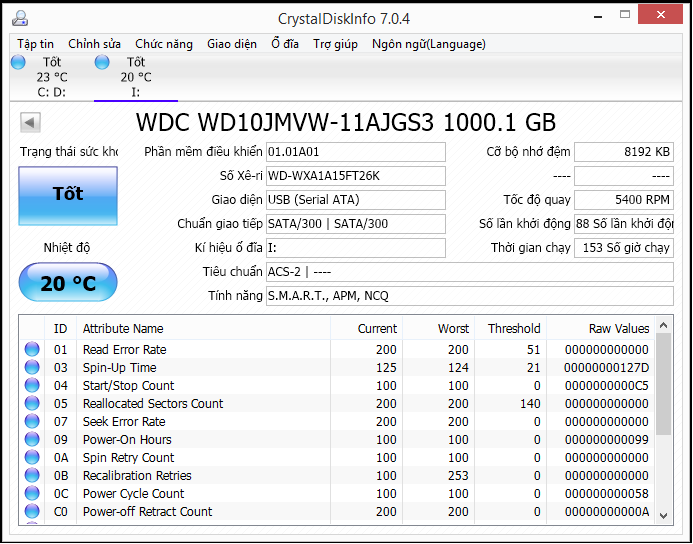The image size is (693, 544).
Task: Select the Recalibration Retries row text
Action: 137,476
